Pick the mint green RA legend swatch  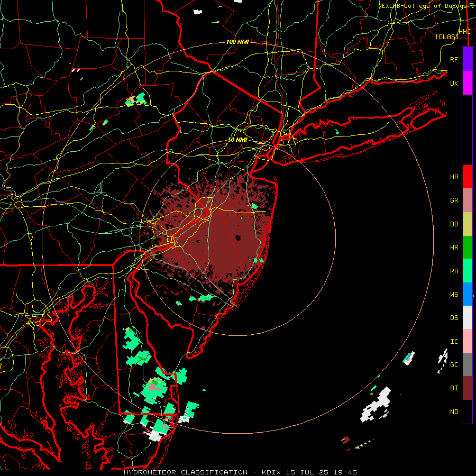tap(467, 271)
